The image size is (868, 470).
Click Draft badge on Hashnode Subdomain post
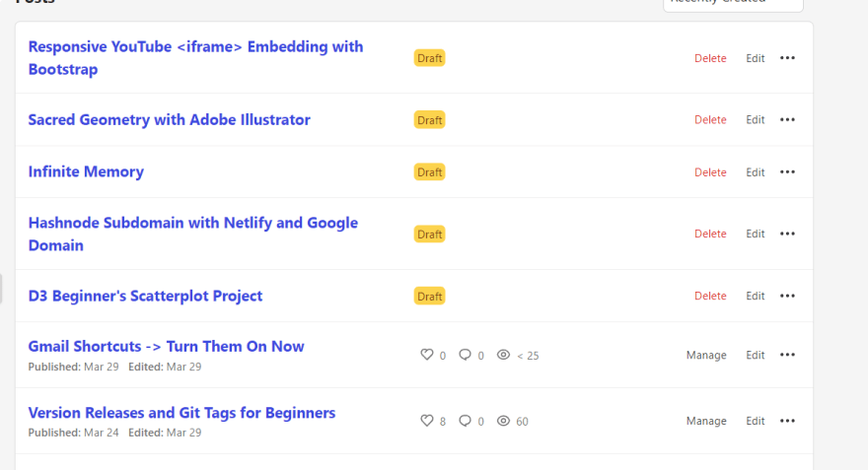coord(430,234)
